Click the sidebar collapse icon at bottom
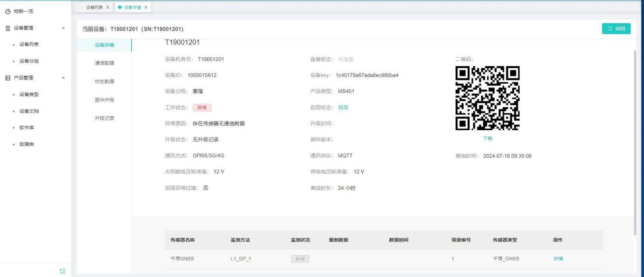The width and height of the screenshot is (644, 277). click(x=62, y=270)
